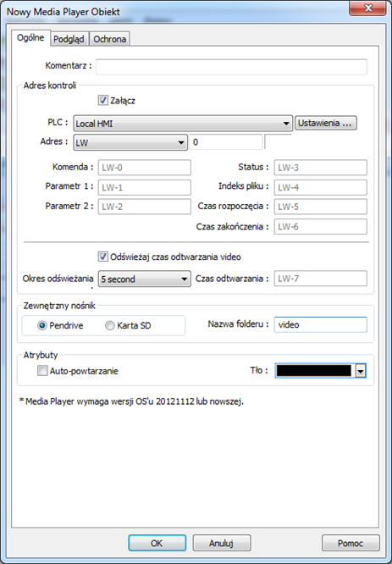392x564 pixels.
Task: Switch to the Ogólne tab
Action: [x=31, y=38]
